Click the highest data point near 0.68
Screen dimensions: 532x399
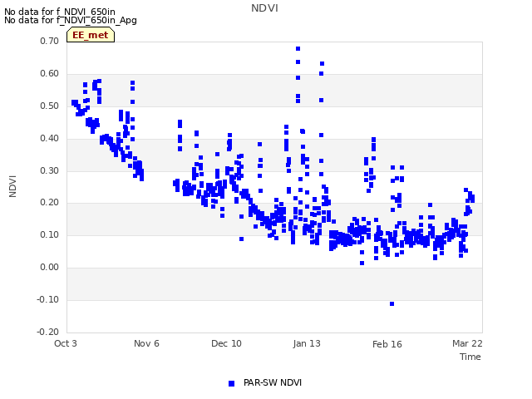point(298,49)
